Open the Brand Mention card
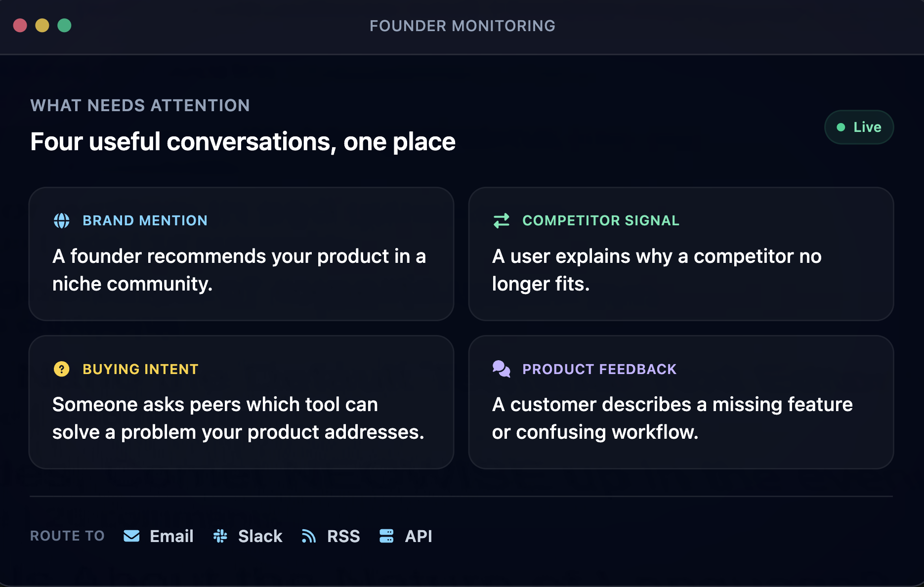 coord(242,254)
